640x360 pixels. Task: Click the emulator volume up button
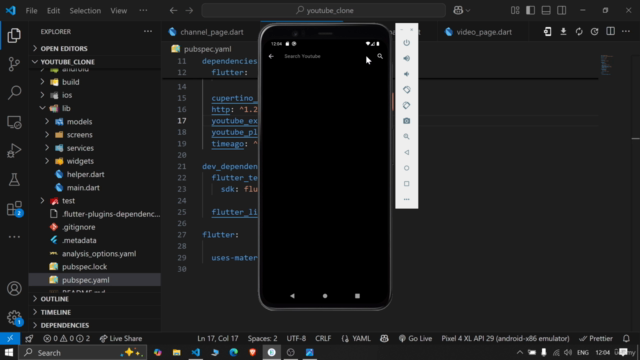[407, 58]
